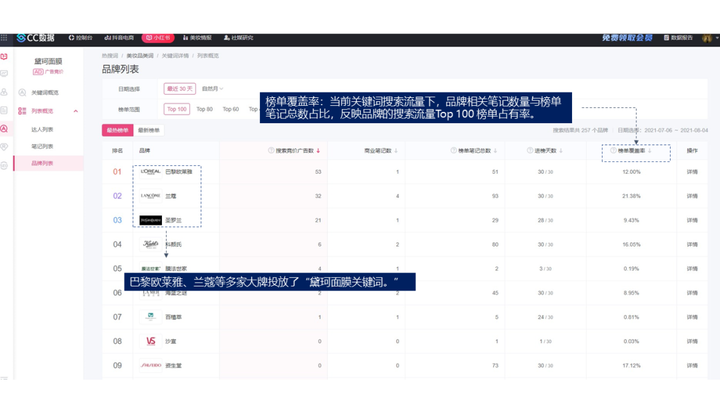Image resolution: width=720 pixels, height=405 pixels.
Task: Click the 百雀羚 brand name in row 07
Action: [173, 317]
